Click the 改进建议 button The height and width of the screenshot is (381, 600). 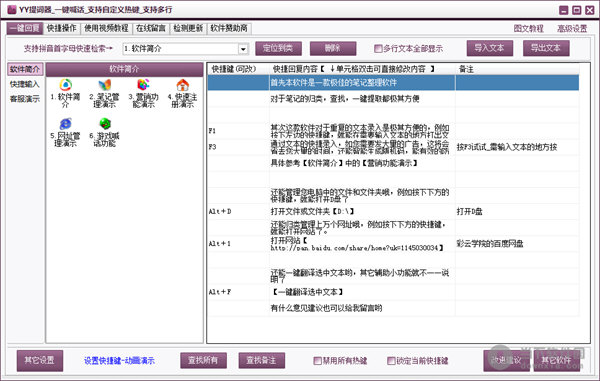point(506,360)
